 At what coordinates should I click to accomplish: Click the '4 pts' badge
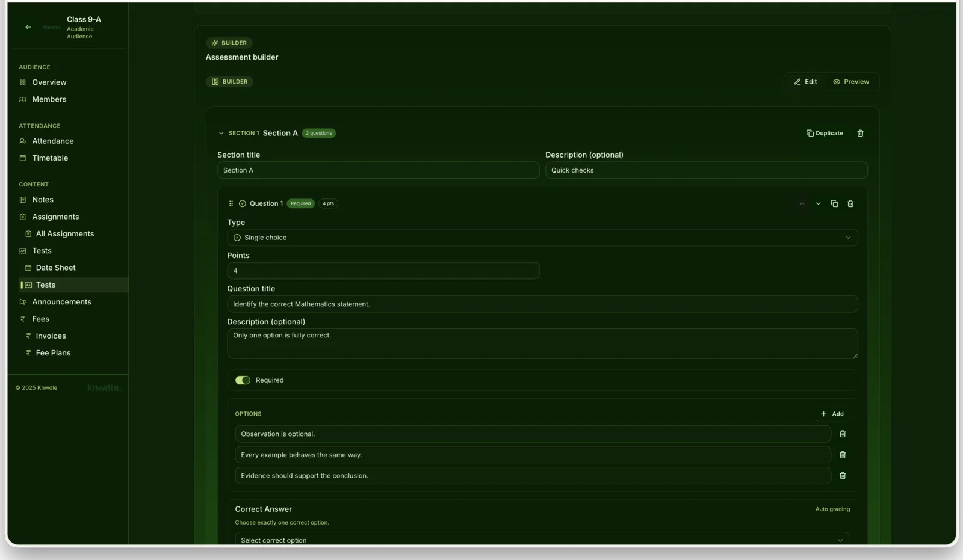pos(328,204)
